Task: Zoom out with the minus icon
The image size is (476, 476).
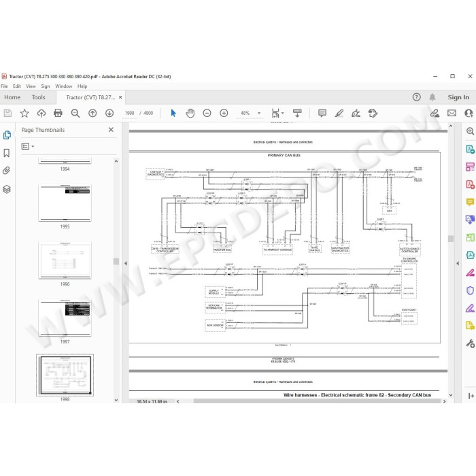Action: [x=207, y=114]
